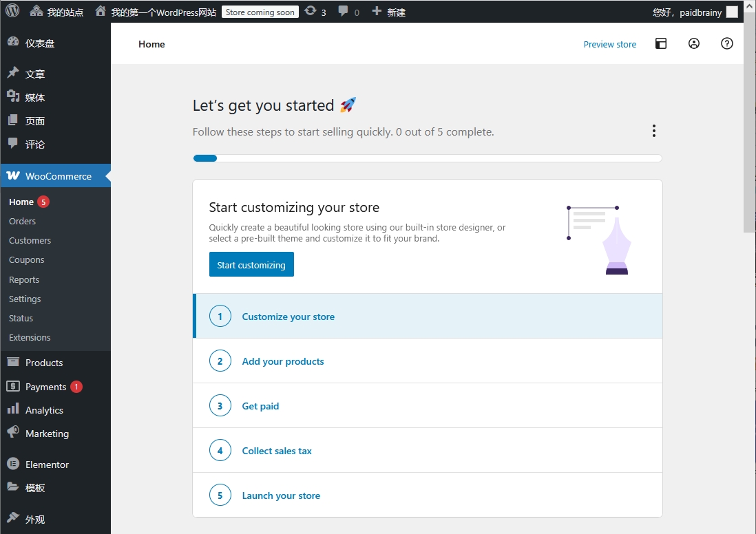Click the Marketing megaphone icon
756x534 pixels.
[x=13, y=432]
